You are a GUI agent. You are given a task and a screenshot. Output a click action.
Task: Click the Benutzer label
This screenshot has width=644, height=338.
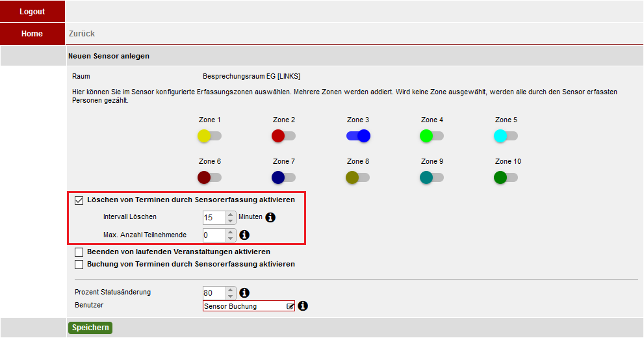pos(89,305)
